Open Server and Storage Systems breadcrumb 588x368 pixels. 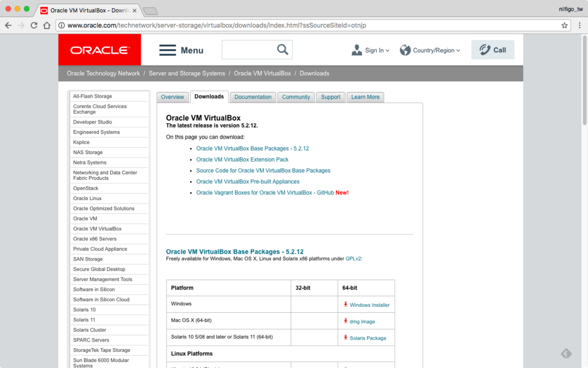click(x=187, y=73)
